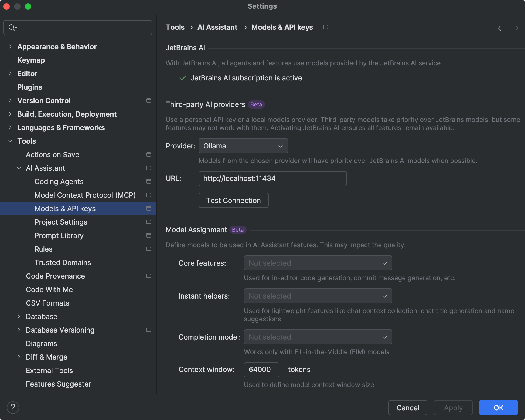Image resolution: width=525 pixels, height=420 pixels.
Task: Open the Completion model dropdown
Action: pos(318,337)
